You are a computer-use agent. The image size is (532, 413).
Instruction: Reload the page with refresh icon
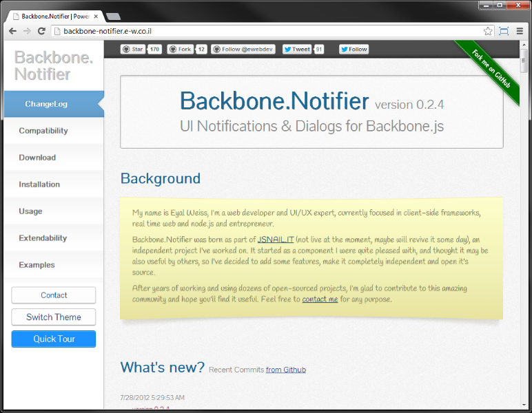tap(41, 31)
